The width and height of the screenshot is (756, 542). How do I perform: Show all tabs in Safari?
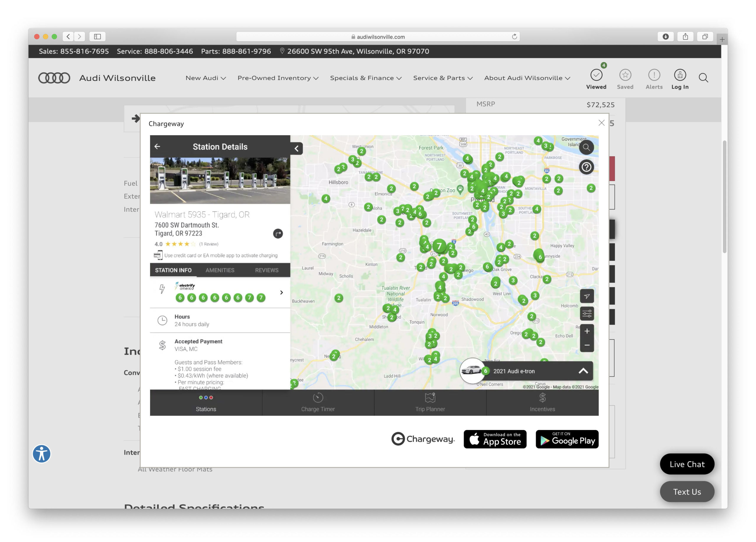[x=705, y=37]
